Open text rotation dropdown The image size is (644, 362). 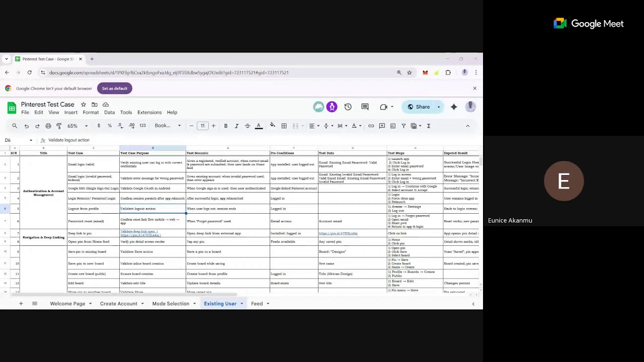point(356,126)
